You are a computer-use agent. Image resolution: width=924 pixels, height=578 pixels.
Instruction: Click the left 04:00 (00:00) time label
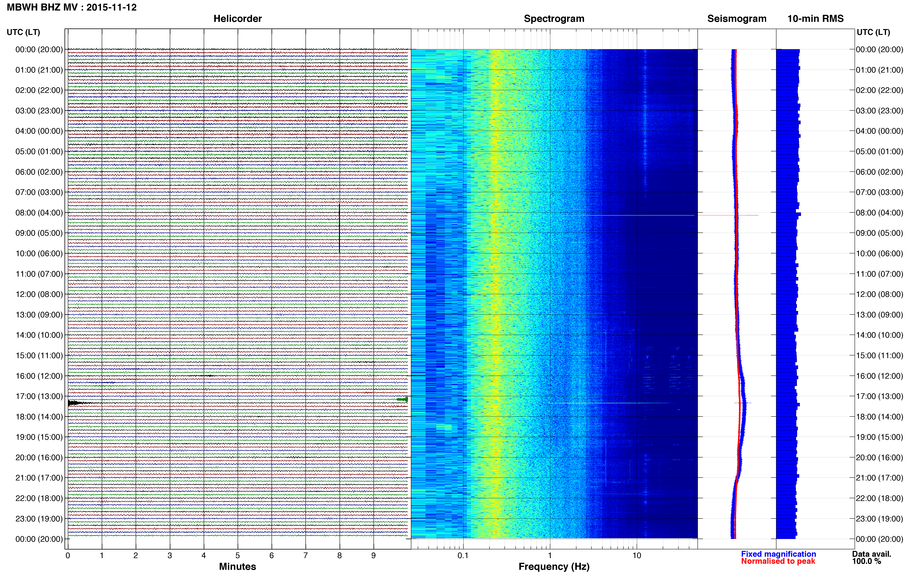pos(39,131)
